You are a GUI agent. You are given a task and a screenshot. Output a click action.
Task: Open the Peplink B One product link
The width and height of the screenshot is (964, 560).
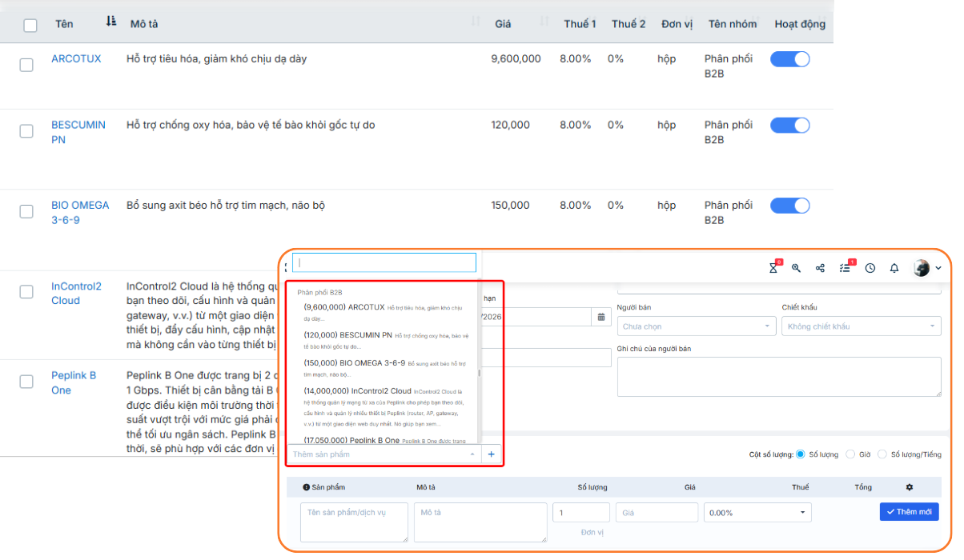[74, 382]
